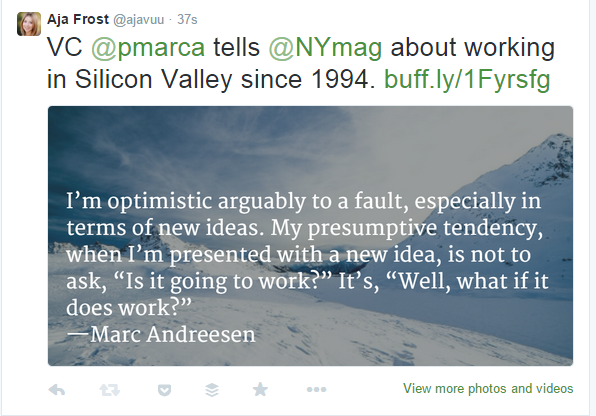Viewport: 596px width, 416px height.
Task: Open the Marc Andreesen quote image
Action: pos(310,236)
